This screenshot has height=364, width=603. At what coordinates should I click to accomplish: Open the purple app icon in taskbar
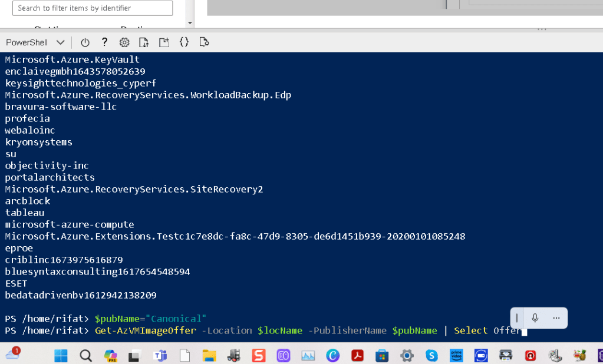(x=284, y=356)
